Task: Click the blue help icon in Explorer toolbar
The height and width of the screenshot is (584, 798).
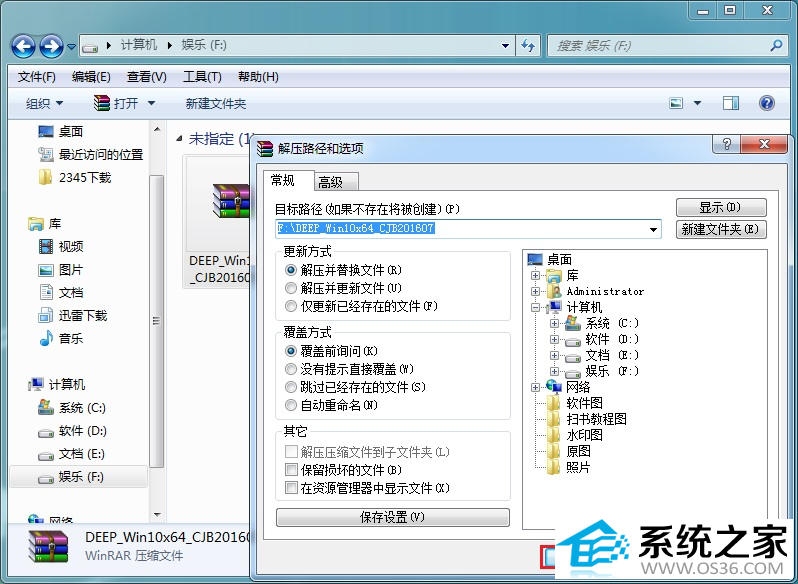Action: (x=766, y=103)
